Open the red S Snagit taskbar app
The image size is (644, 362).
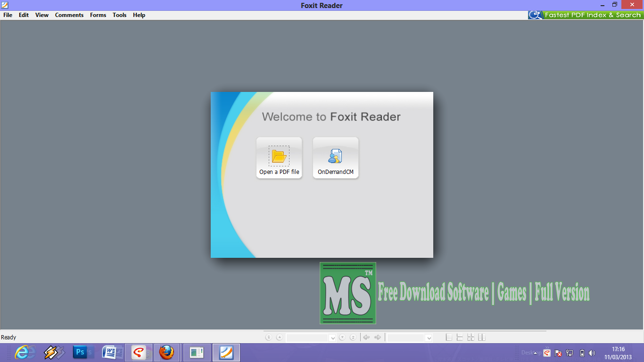139,353
